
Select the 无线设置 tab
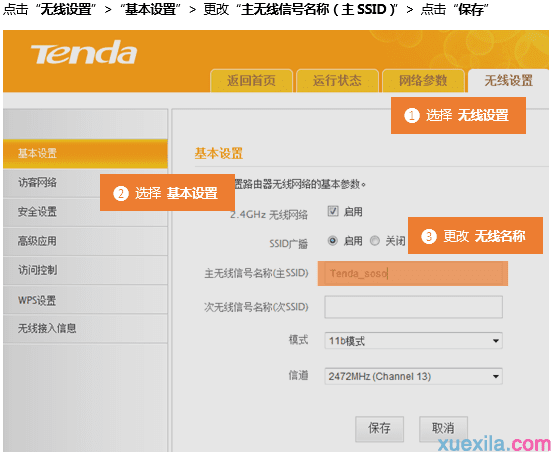tap(508, 81)
